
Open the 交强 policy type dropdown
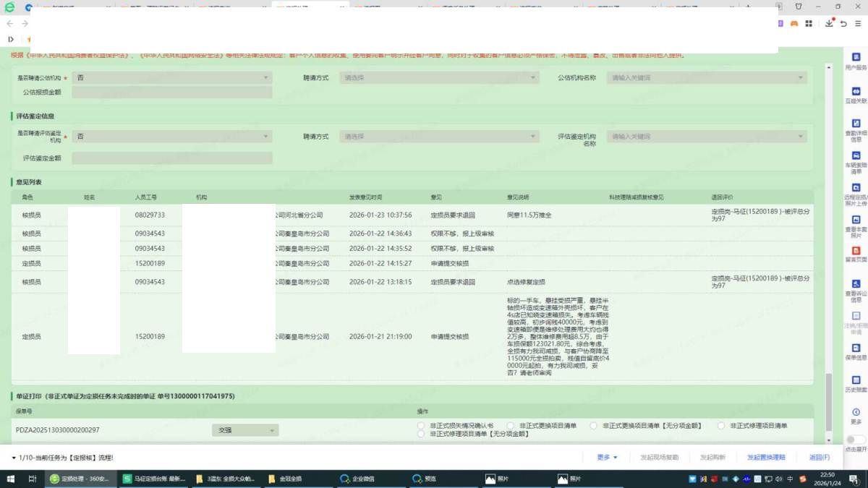(x=244, y=430)
